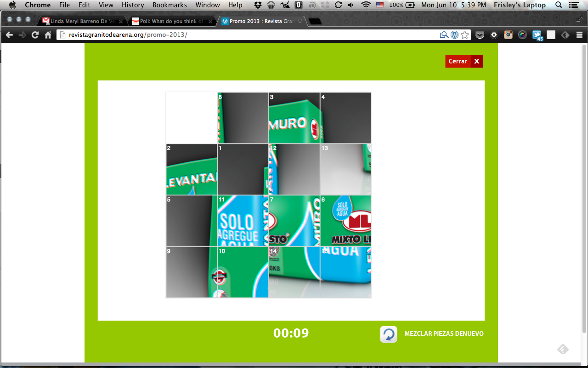The width and height of the screenshot is (588, 368).
Task: Click puzzle piece number 4
Action: pyautogui.click(x=346, y=118)
